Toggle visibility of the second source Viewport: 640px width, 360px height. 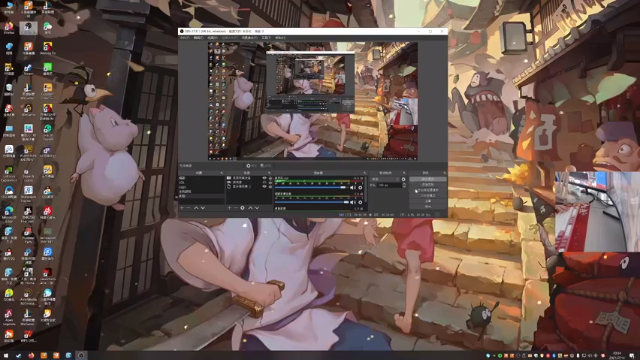click(264, 182)
